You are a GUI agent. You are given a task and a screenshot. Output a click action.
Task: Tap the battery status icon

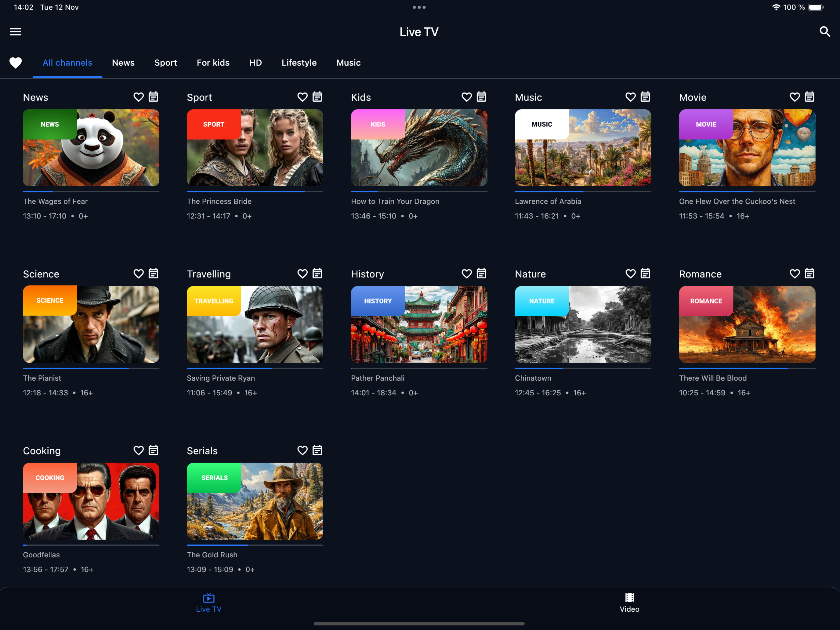point(816,7)
